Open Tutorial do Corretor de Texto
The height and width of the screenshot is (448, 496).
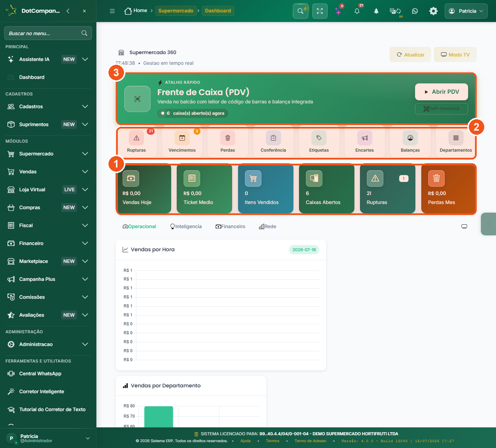coord(48,409)
